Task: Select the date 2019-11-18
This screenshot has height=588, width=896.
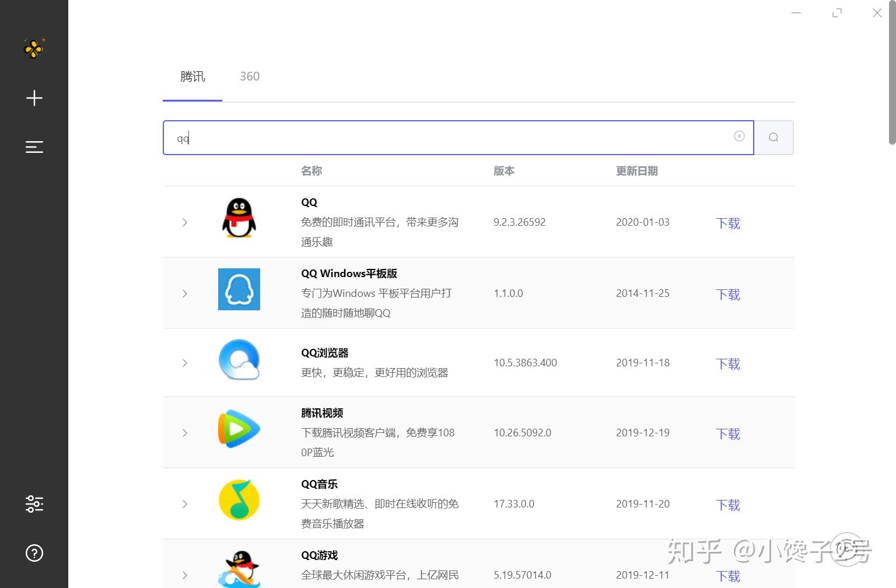Action: (643, 363)
